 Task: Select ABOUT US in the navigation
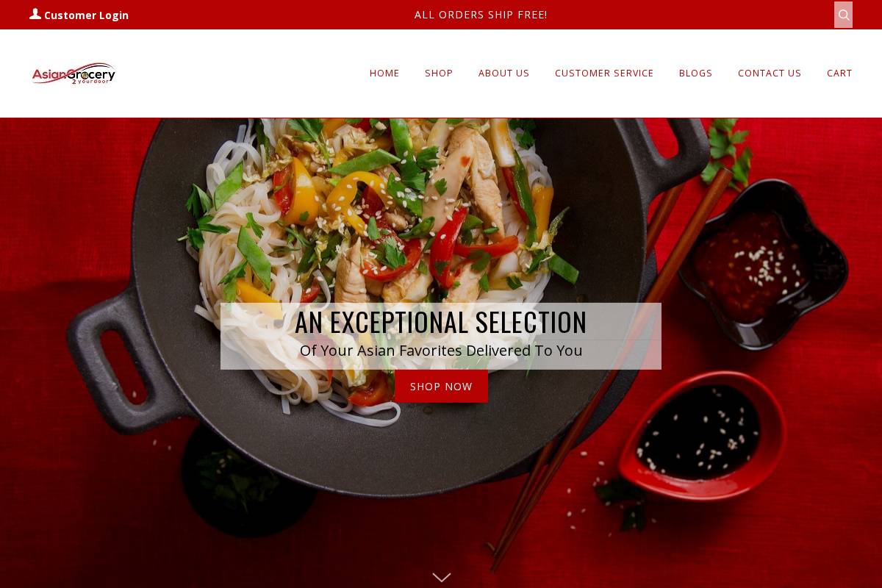click(x=503, y=73)
